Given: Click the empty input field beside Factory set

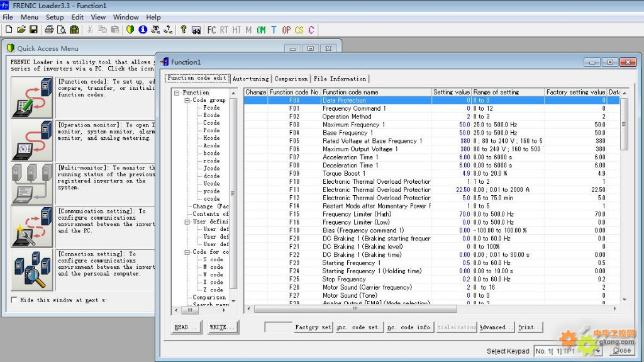Looking at the screenshot, I should (x=278, y=327).
